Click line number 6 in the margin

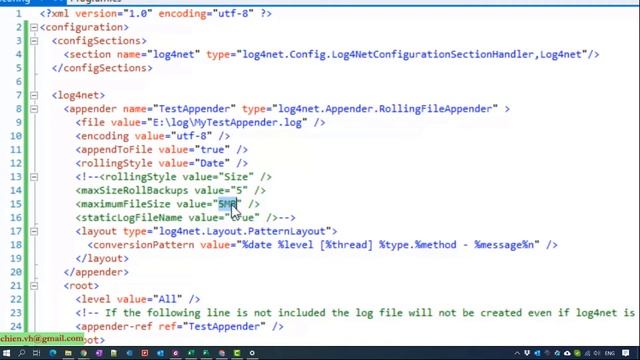click(x=19, y=82)
